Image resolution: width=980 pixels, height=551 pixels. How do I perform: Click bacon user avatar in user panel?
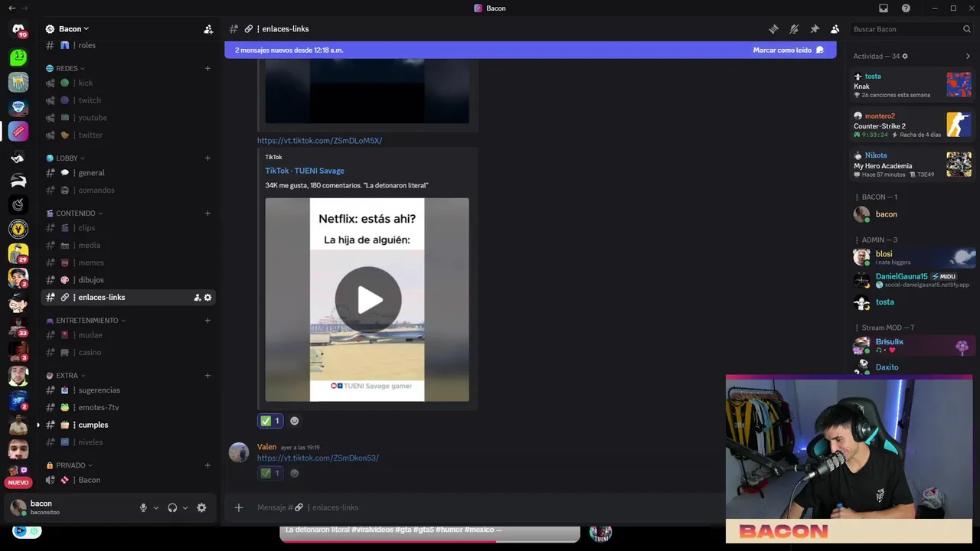[18, 507]
